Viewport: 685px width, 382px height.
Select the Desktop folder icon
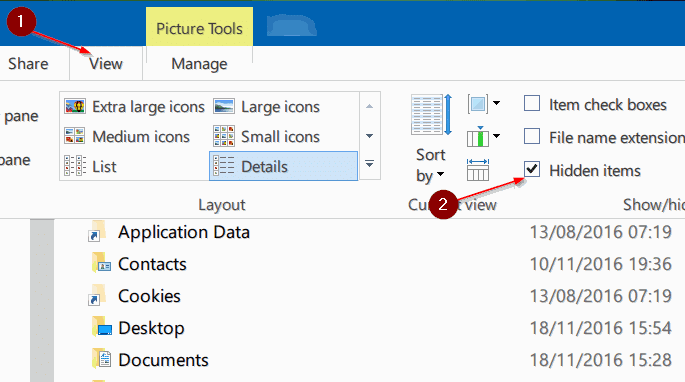[102, 326]
